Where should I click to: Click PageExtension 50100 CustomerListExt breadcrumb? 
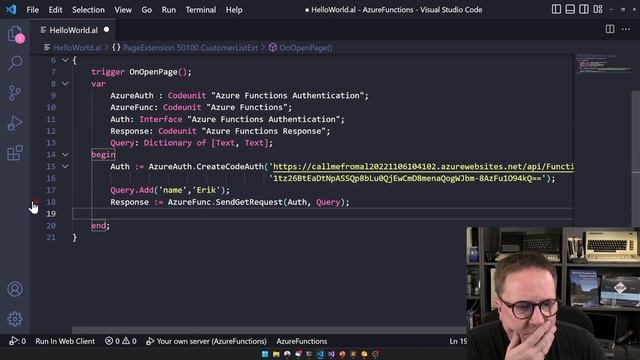pyautogui.click(x=190, y=48)
